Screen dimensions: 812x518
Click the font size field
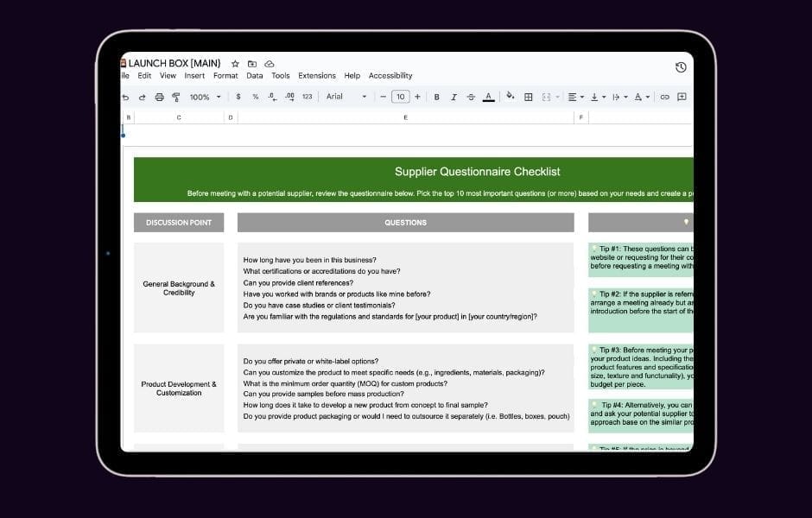tap(400, 97)
